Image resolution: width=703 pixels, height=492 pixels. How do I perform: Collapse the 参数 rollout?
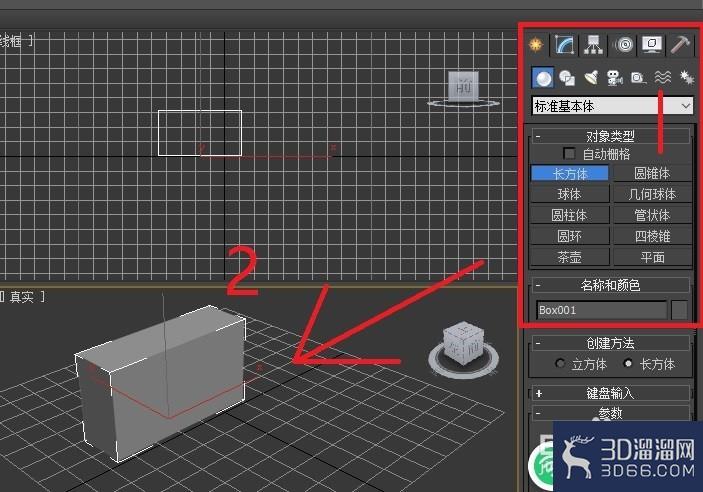click(611, 412)
